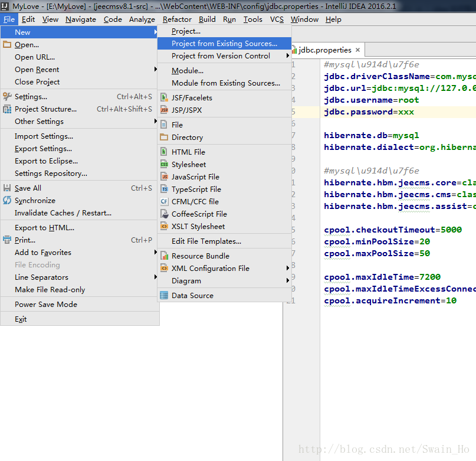
Task: Click the jdbc.username=root line
Action: click(x=371, y=100)
